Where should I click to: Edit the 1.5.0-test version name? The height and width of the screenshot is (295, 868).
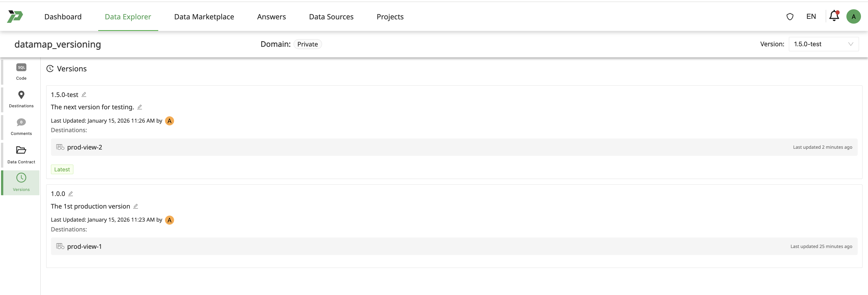84,94
